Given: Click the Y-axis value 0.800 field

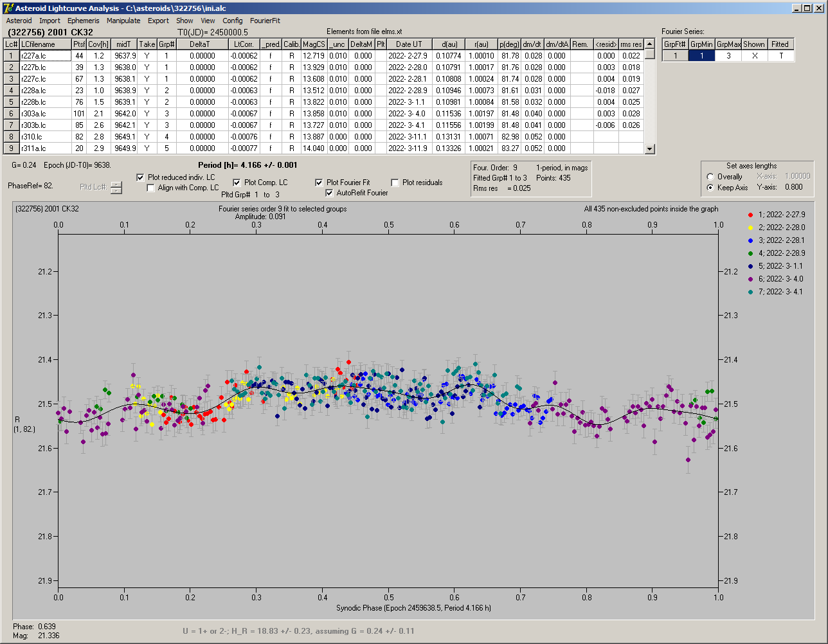Looking at the screenshot, I should pyautogui.click(x=793, y=188).
